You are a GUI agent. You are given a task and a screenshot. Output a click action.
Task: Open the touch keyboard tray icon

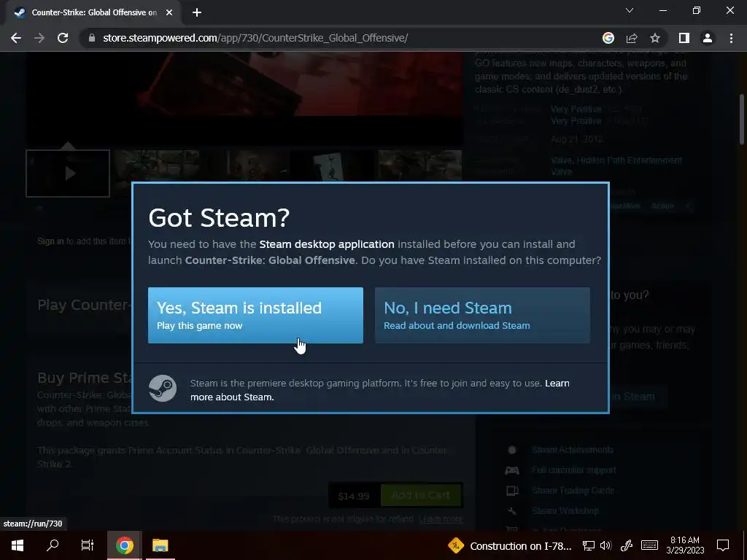[649, 545]
